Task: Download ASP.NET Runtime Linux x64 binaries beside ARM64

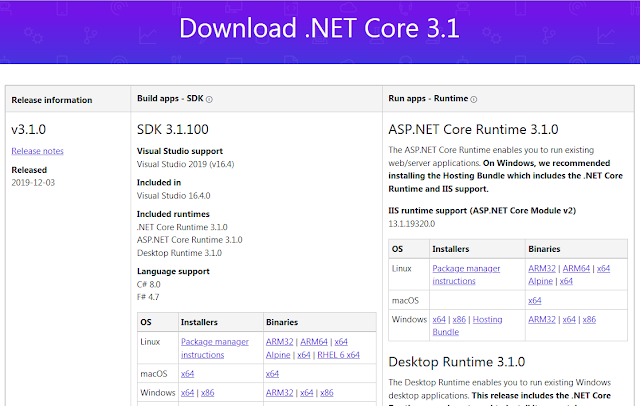Action: [604, 268]
